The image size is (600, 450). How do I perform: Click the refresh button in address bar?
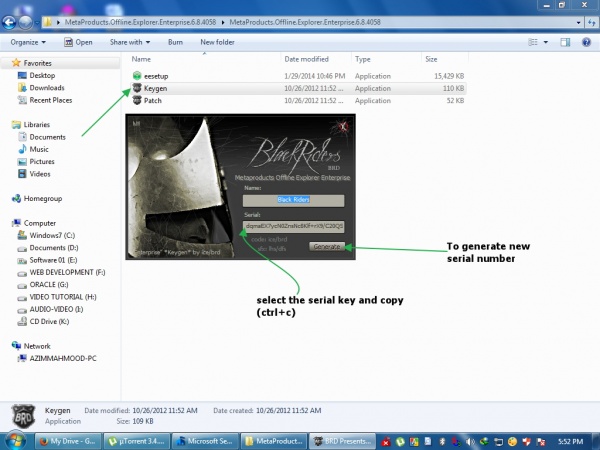tap(591, 23)
